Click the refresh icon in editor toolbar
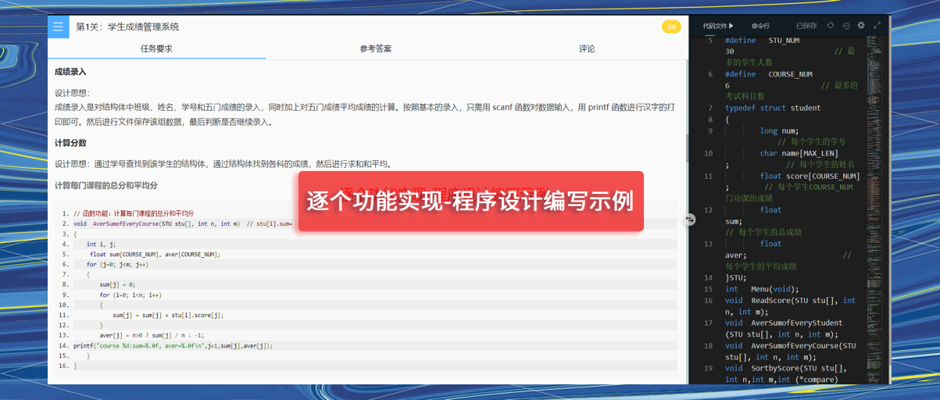Image resolution: width=940 pixels, height=400 pixels. [830, 26]
